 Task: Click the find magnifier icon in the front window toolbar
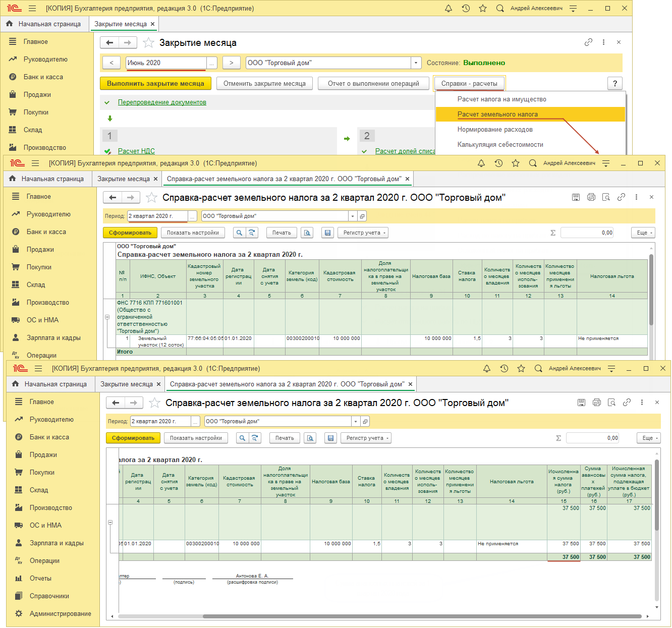243,438
